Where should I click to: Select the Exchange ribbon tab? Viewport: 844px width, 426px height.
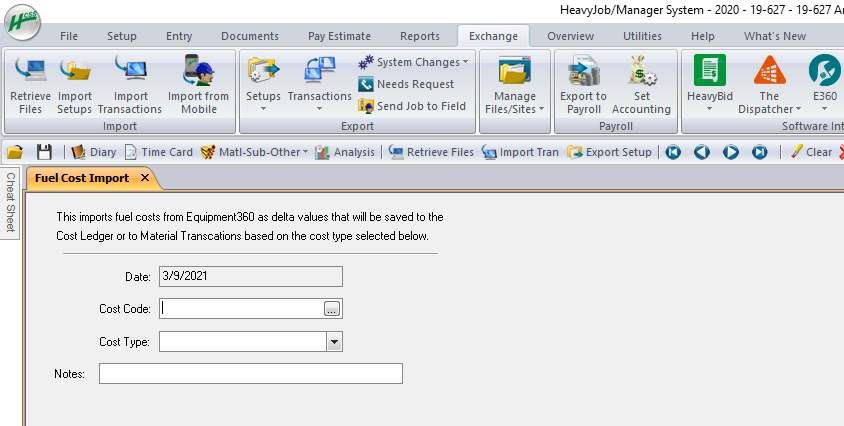[493, 36]
